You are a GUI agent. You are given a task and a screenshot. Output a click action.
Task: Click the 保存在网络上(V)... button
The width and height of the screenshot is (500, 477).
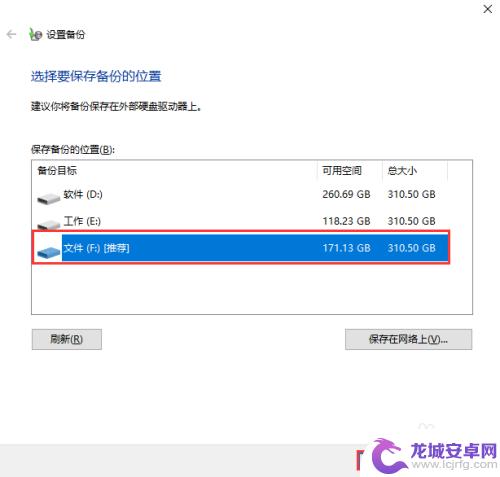408,339
